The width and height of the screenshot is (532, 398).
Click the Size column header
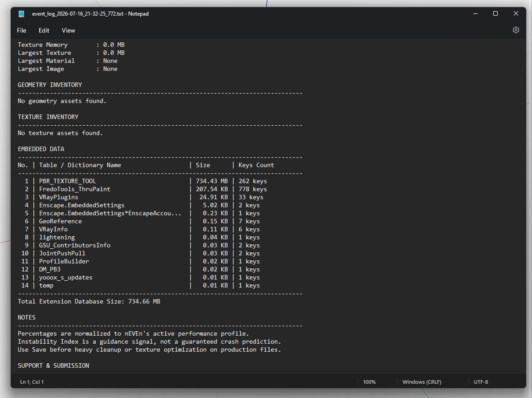[203, 165]
